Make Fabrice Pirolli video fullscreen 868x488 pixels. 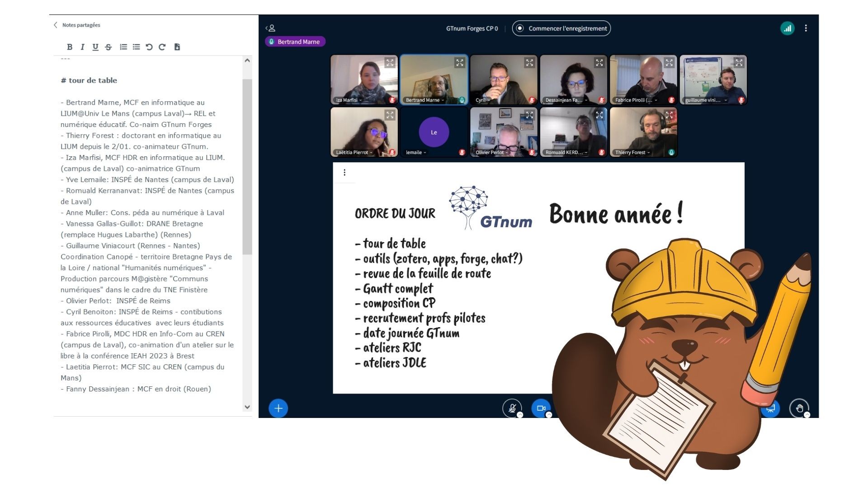669,63
